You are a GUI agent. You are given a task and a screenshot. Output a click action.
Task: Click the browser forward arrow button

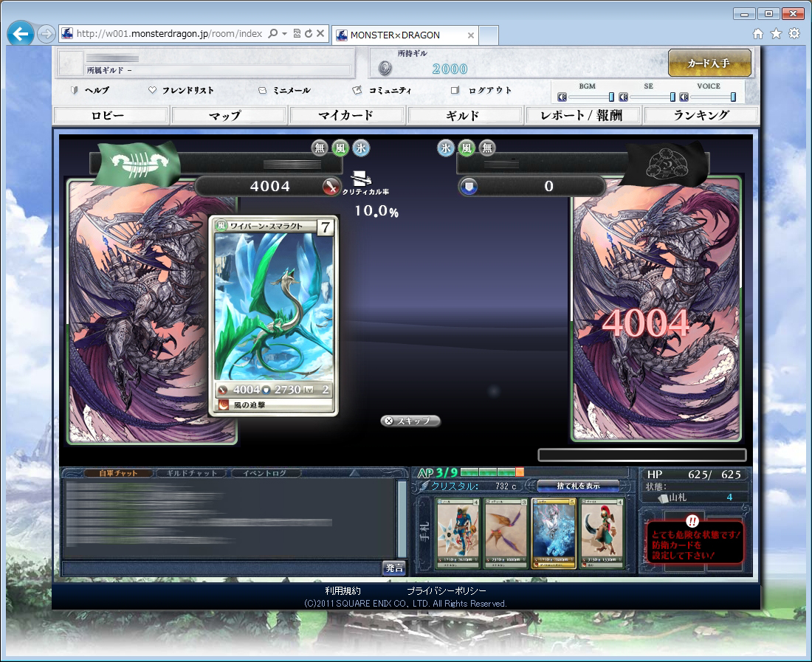[x=46, y=34]
